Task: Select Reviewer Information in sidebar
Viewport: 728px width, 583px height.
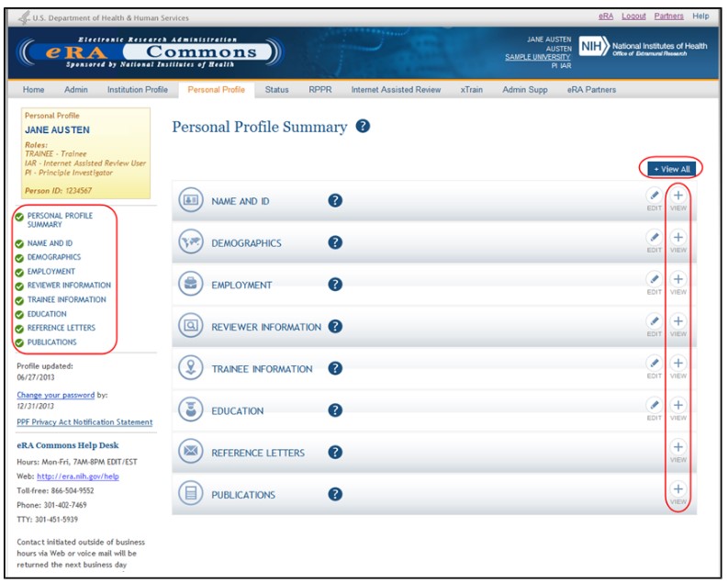Action: tap(69, 286)
